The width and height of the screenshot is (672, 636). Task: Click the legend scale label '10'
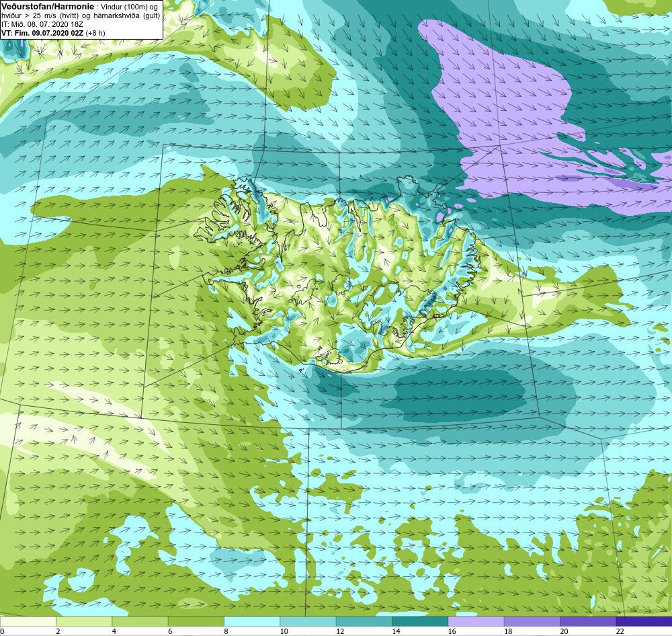point(284,631)
